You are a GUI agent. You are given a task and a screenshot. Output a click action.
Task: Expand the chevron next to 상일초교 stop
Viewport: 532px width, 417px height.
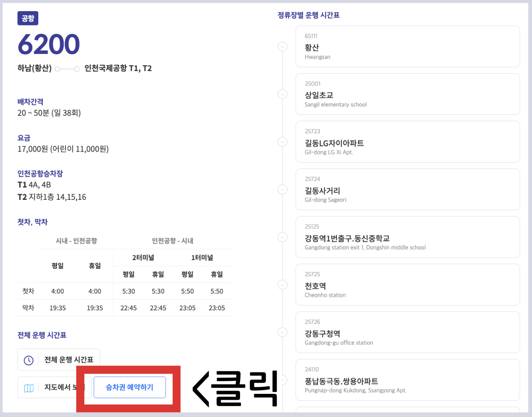282,94
